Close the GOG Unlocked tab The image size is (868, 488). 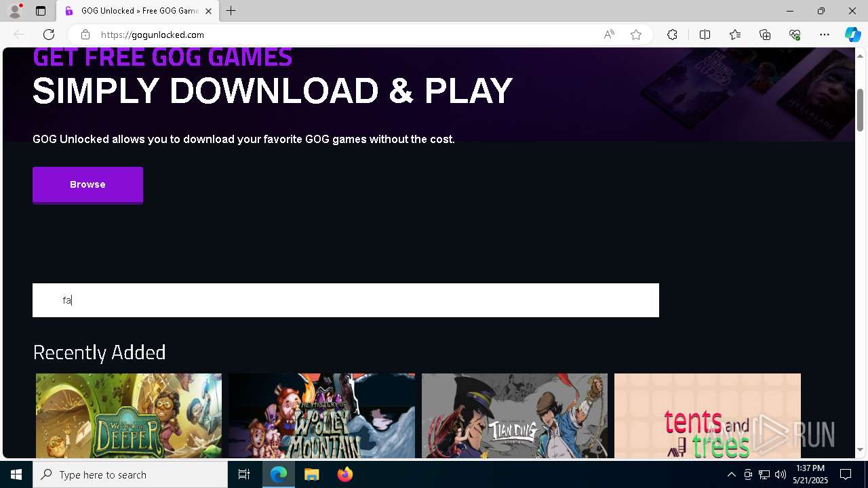point(208,11)
